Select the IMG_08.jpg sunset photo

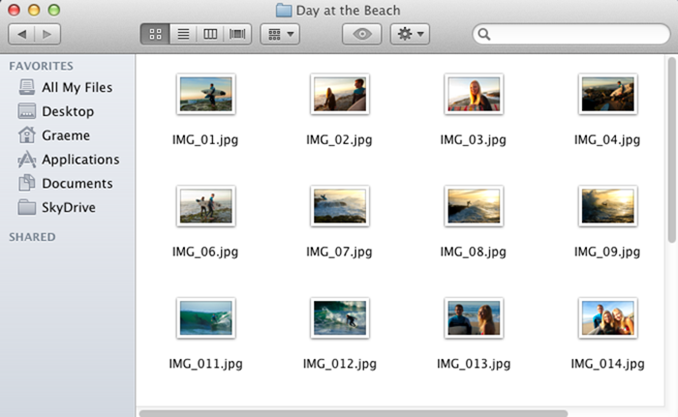[x=473, y=206]
